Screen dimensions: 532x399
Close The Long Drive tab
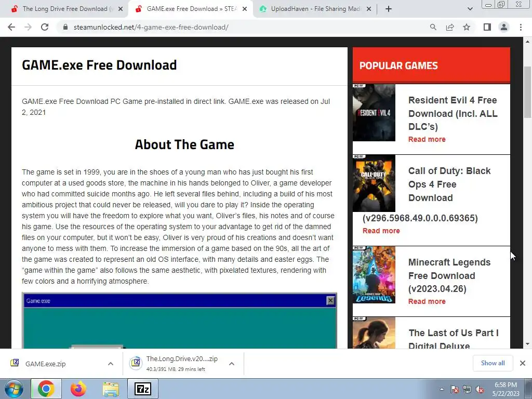pyautogui.click(x=121, y=9)
